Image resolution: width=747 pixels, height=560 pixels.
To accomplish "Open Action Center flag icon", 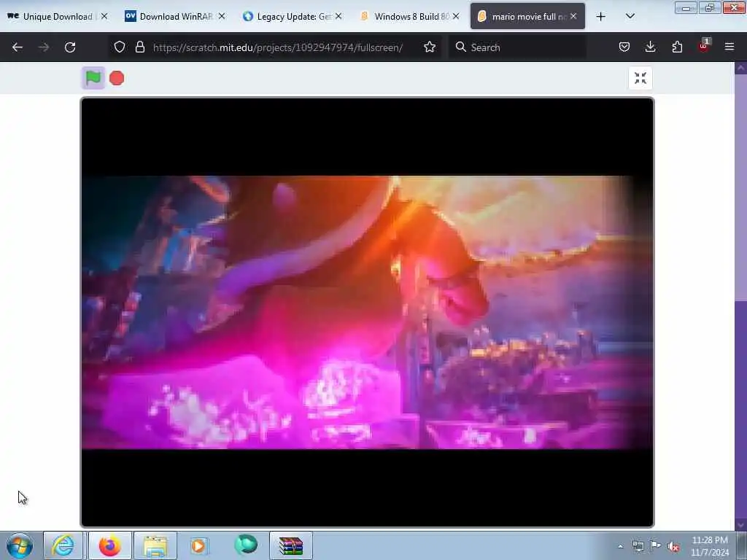I will click(x=656, y=545).
